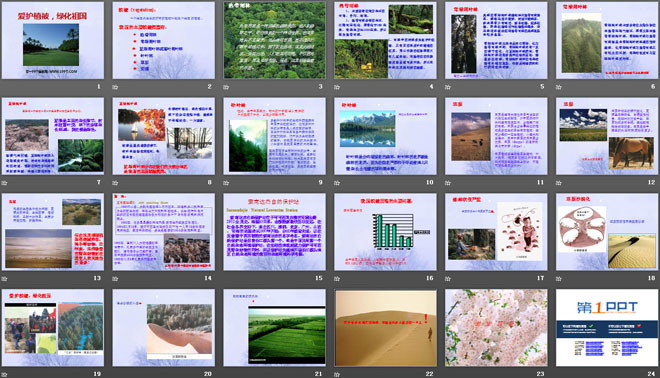Viewport: 660px width, 378px height.
Task: Select final slide 24 with the 第1PPT logo
Action: [607, 327]
